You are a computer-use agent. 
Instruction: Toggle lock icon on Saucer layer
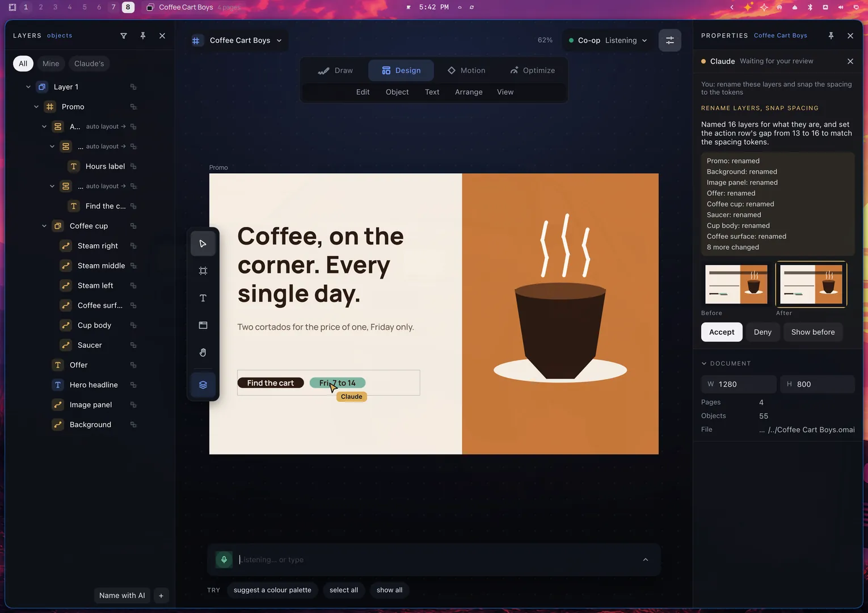(133, 345)
